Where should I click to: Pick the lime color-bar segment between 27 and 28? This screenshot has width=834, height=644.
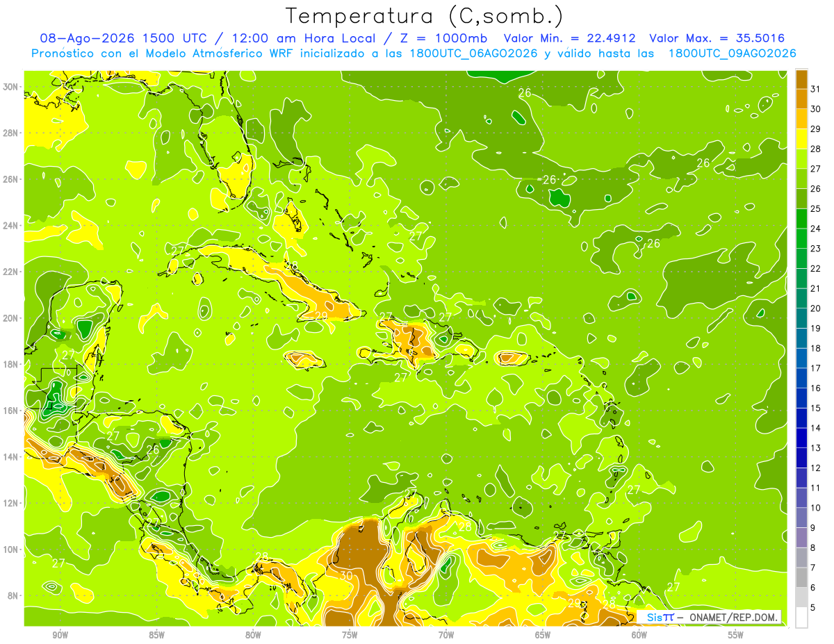pyautogui.click(x=801, y=158)
